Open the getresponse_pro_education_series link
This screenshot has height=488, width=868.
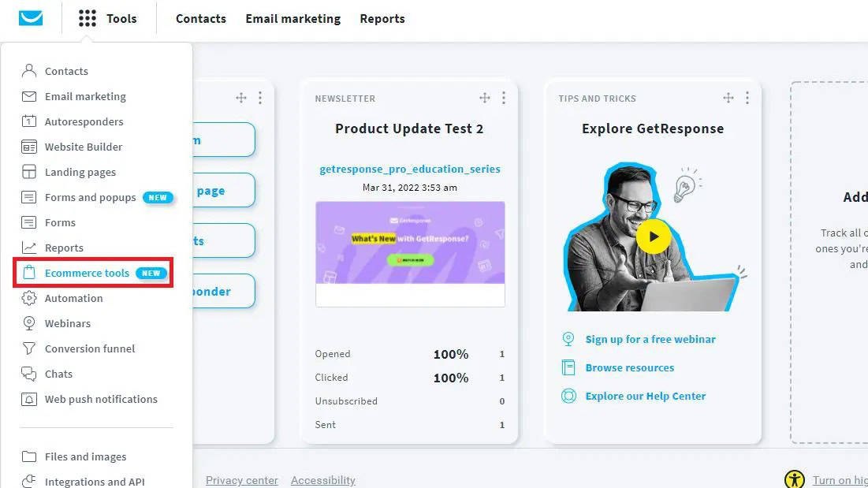pyautogui.click(x=409, y=169)
